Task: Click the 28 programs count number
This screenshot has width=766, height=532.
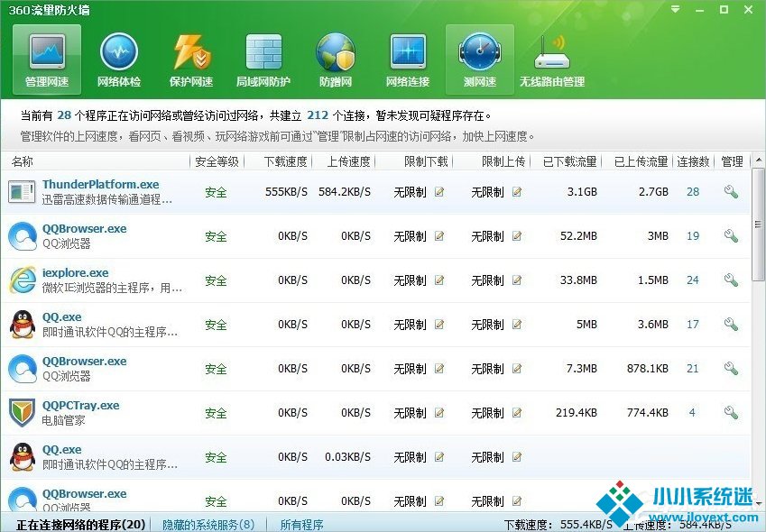Action: click(64, 115)
